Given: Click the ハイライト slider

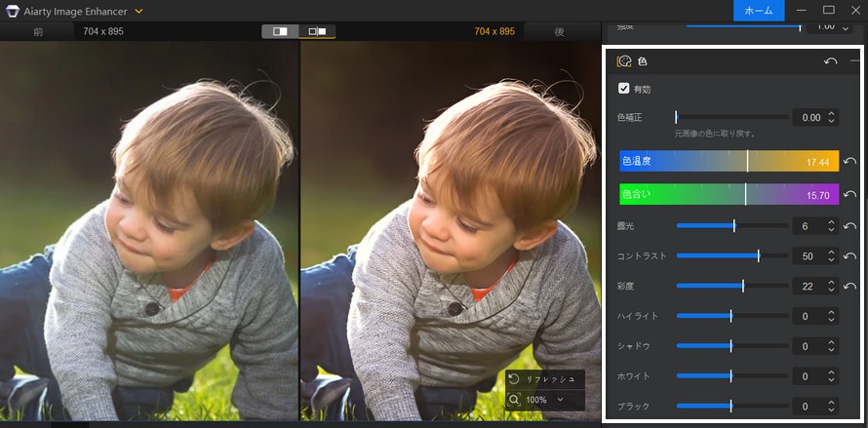Looking at the screenshot, I should tap(731, 316).
